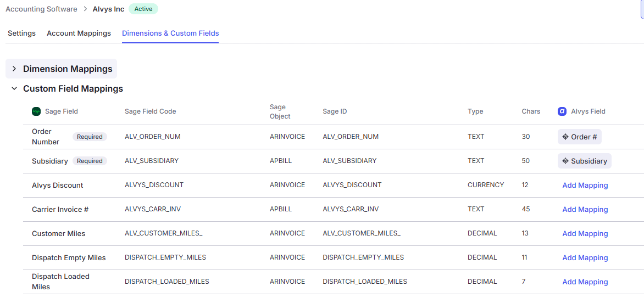The width and height of the screenshot is (644, 303).
Task: Select the Subsidiary field name cell
Action: (x=49, y=161)
